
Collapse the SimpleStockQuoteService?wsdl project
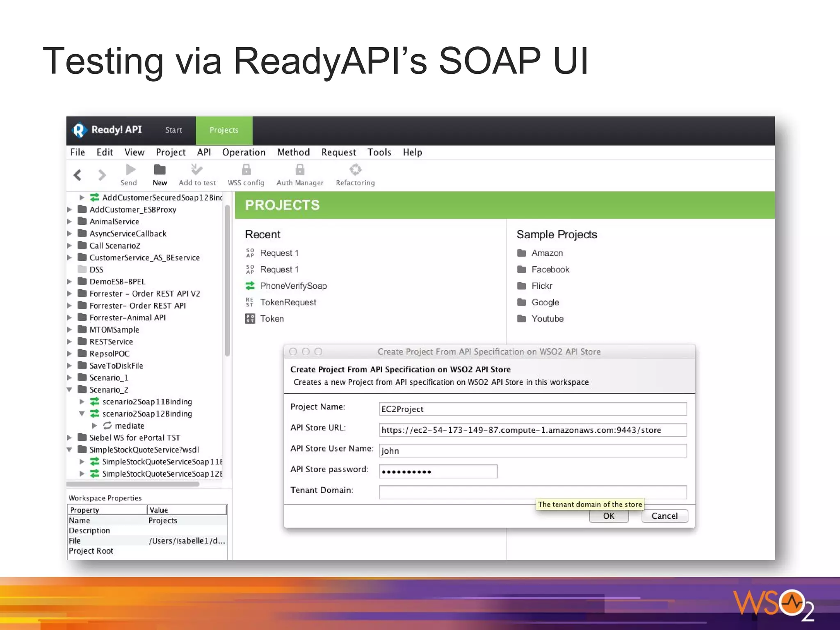[x=69, y=450]
